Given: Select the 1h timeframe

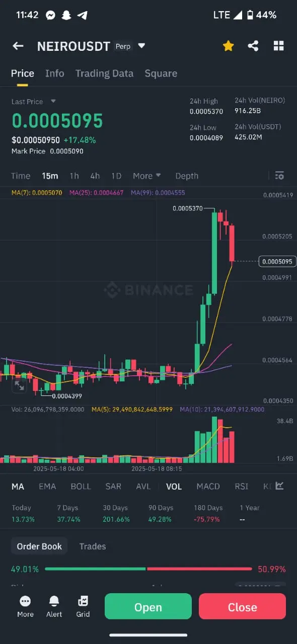Looking at the screenshot, I should coord(74,176).
